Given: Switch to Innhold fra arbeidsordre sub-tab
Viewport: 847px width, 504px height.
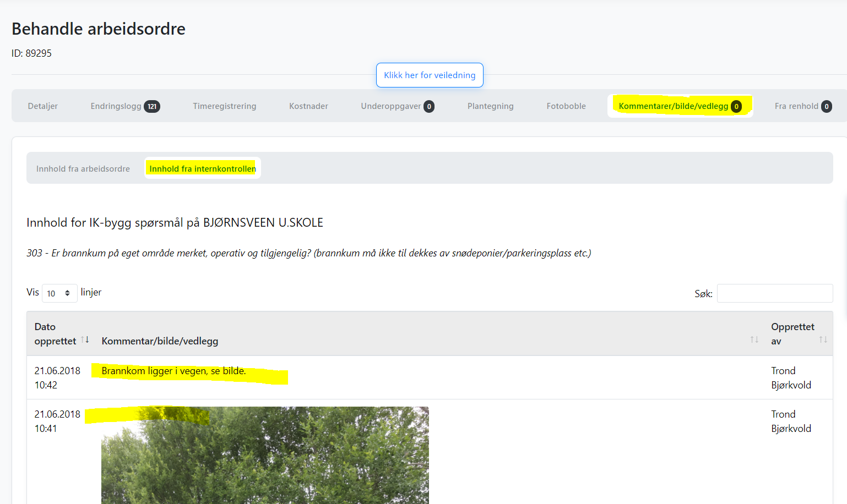Looking at the screenshot, I should [x=83, y=169].
